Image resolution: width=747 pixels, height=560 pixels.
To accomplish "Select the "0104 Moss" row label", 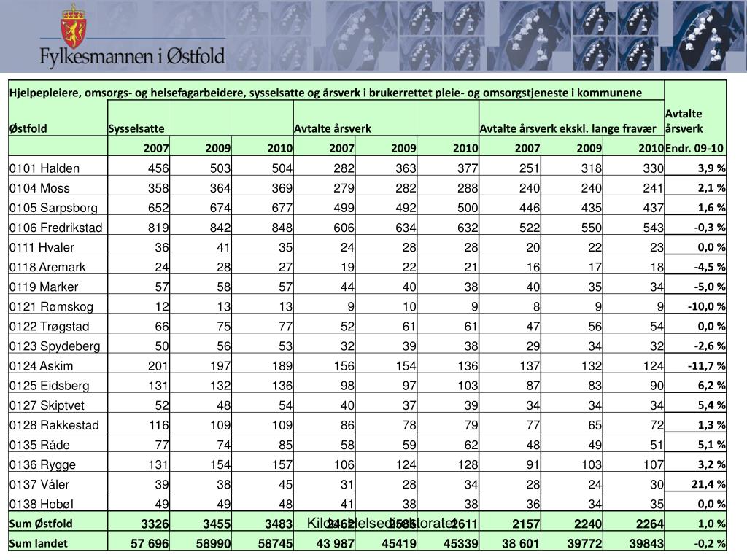I will 39,188.
